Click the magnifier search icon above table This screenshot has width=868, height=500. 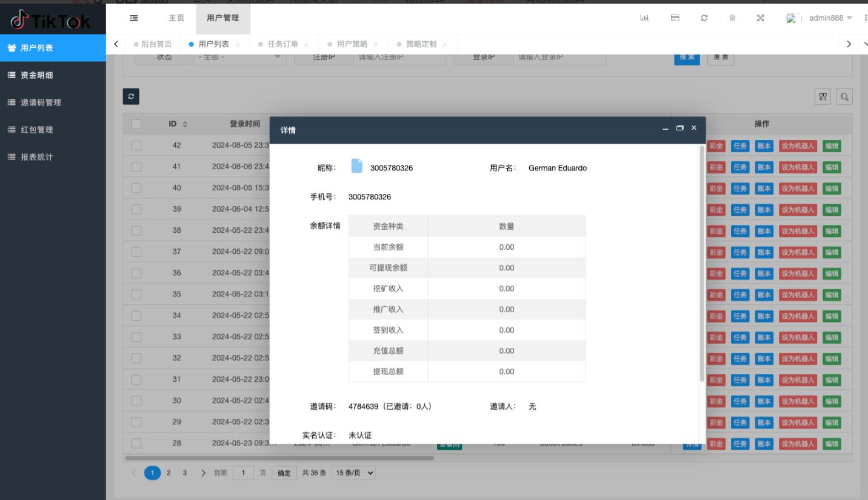pyautogui.click(x=844, y=96)
